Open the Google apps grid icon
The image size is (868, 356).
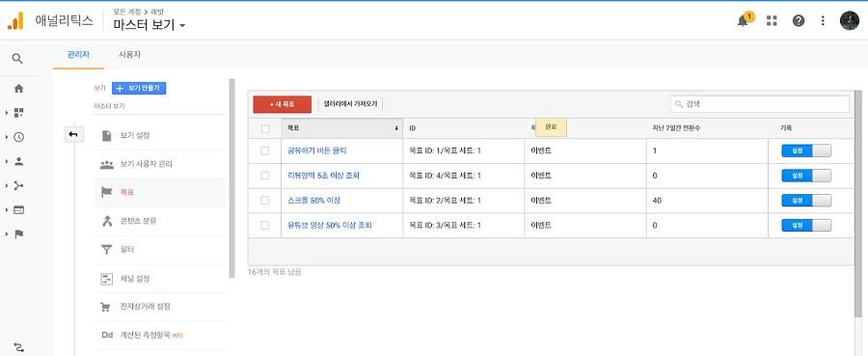point(772,21)
